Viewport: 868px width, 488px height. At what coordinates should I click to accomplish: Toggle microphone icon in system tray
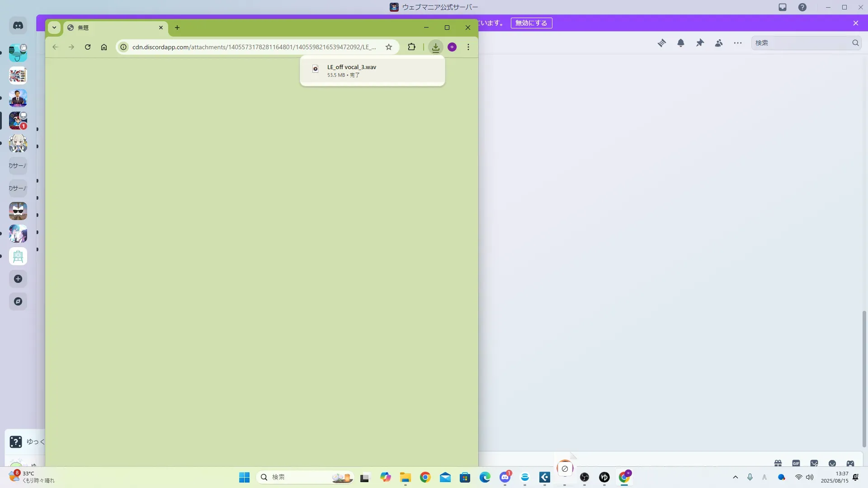click(x=750, y=477)
